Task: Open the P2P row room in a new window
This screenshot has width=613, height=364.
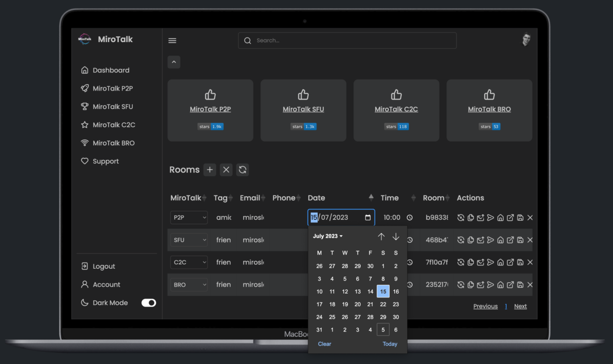Action: pyautogui.click(x=511, y=217)
